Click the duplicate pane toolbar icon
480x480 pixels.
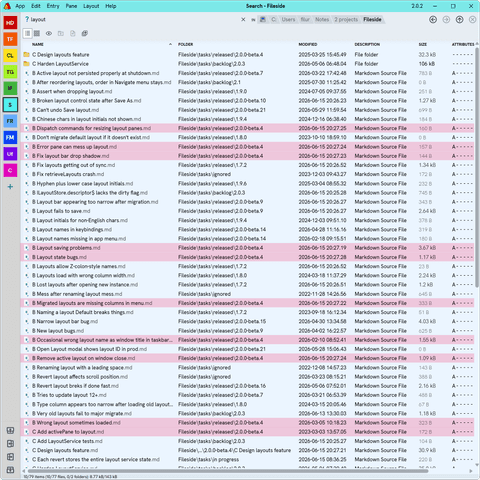[x=85, y=33]
